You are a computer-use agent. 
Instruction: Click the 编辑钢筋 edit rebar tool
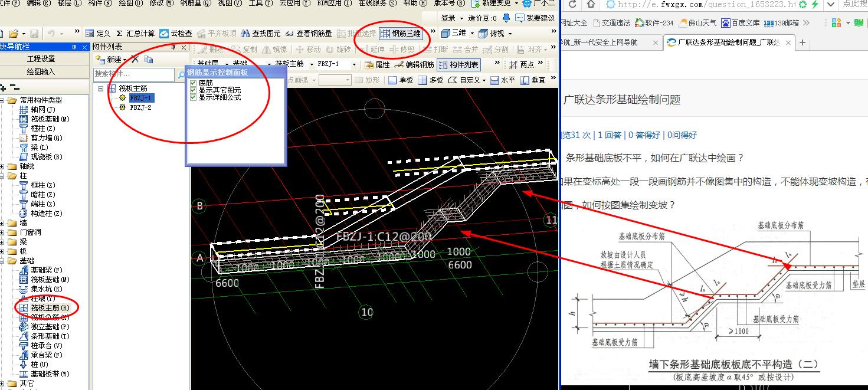414,65
